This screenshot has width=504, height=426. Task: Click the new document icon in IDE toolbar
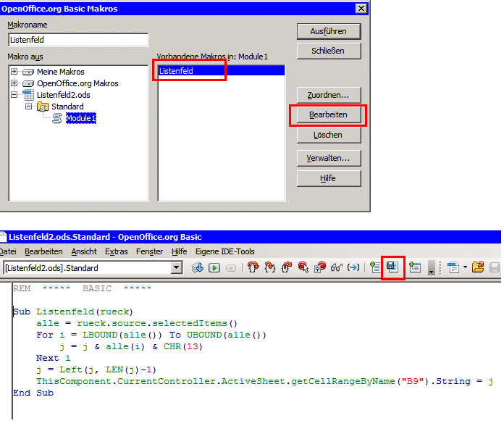pos(453,267)
